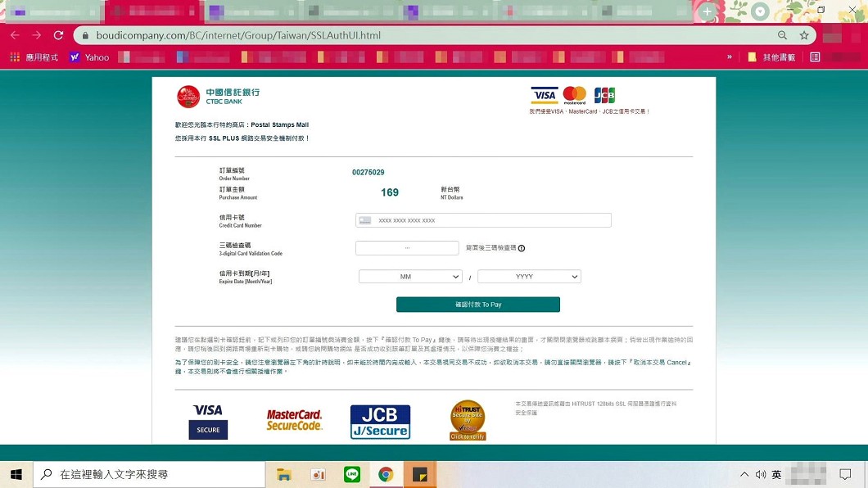Show hidden system tray icons
This screenshot has height=488, width=868.
pos(744,475)
